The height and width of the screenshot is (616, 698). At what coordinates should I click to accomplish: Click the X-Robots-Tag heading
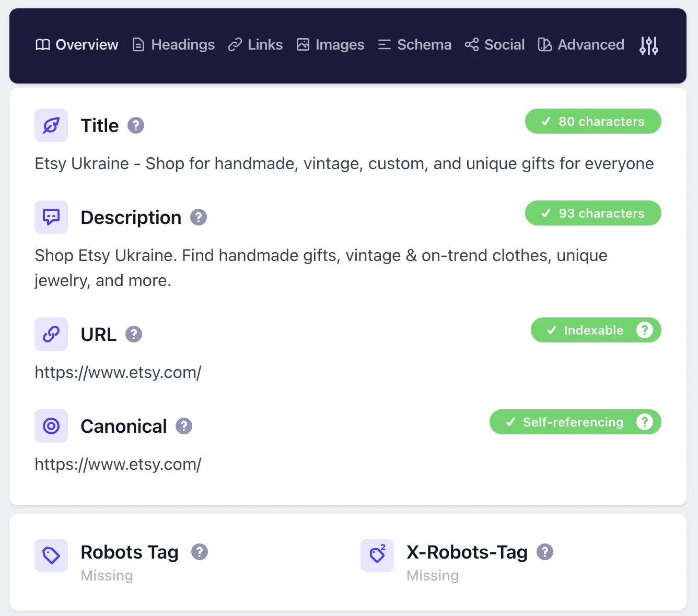pyautogui.click(x=467, y=552)
